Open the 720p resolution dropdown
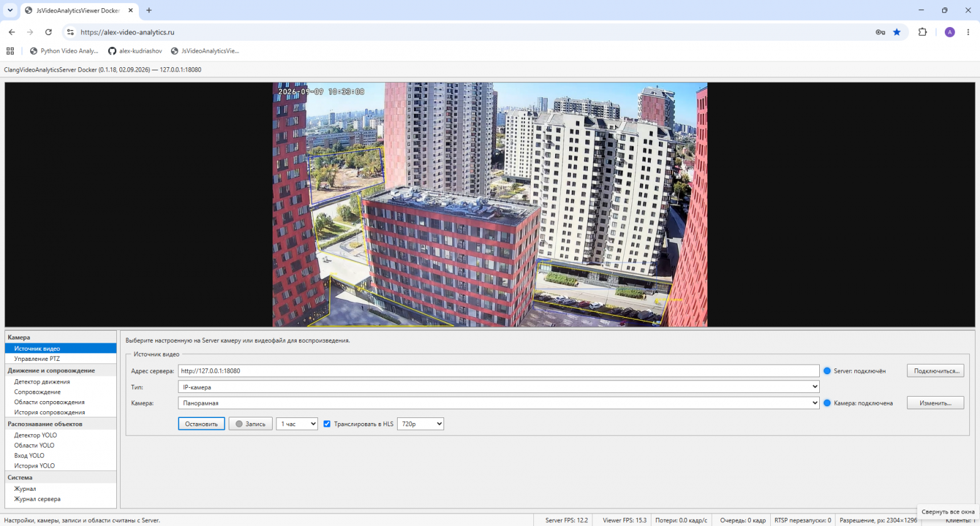The height and width of the screenshot is (526, 980). pyautogui.click(x=420, y=424)
